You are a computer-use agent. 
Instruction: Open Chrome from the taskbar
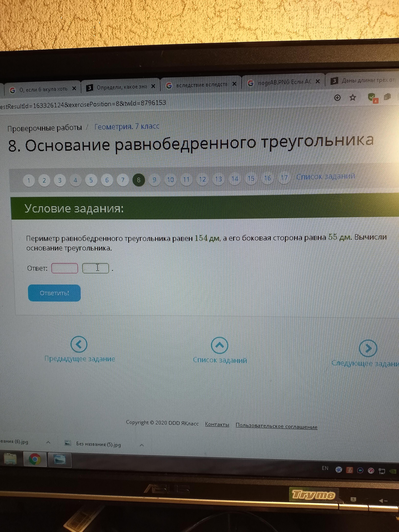35,459
